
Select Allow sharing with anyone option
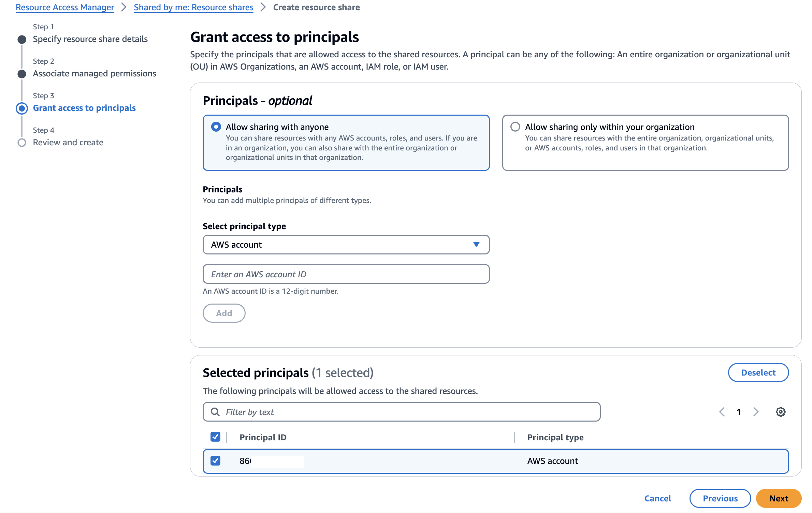tap(216, 127)
